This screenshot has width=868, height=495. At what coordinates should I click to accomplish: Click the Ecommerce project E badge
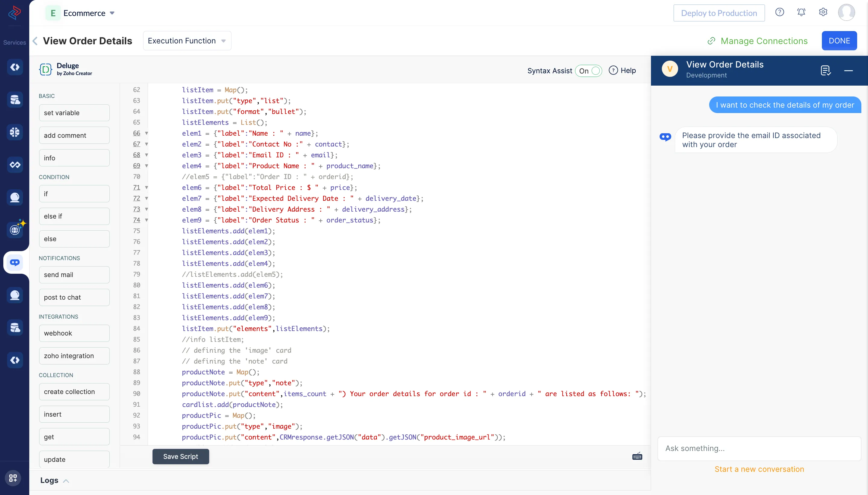(53, 13)
